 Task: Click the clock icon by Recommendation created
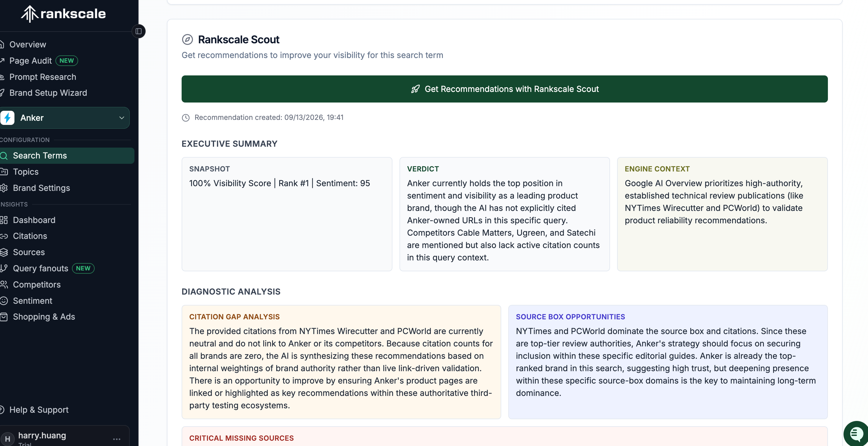tap(186, 118)
